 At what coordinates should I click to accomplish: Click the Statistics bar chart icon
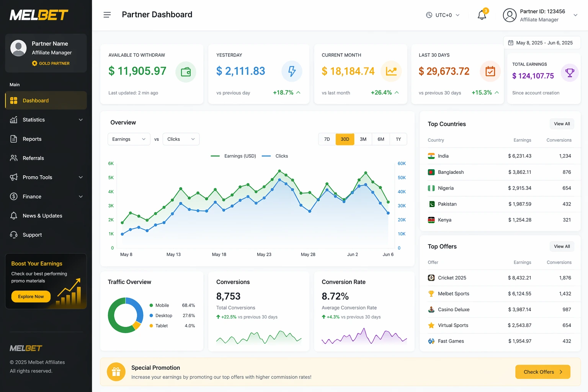pos(14,120)
